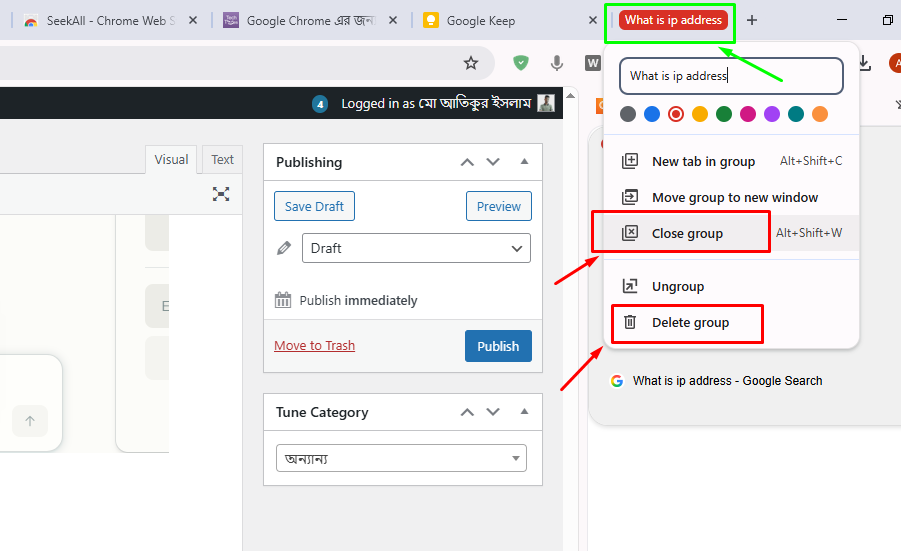
Task: Click the What is ip address tab group chip
Action: 673,20
